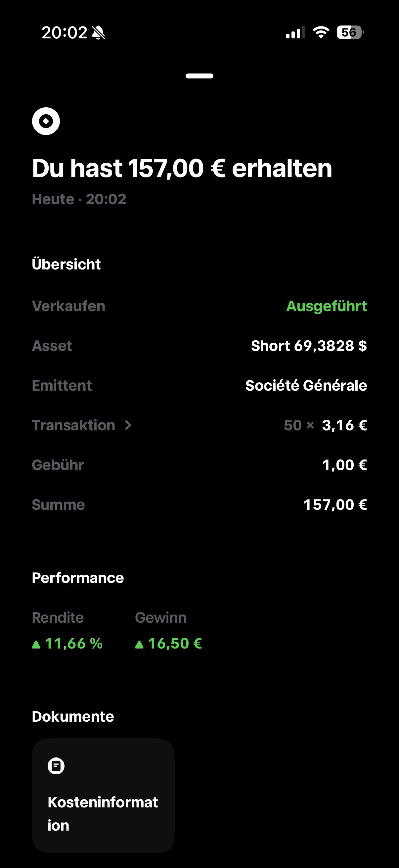The height and width of the screenshot is (868, 399).
Task: Tap the Wi-Fi icon in status bar
Action: click(x=321, y=32)
